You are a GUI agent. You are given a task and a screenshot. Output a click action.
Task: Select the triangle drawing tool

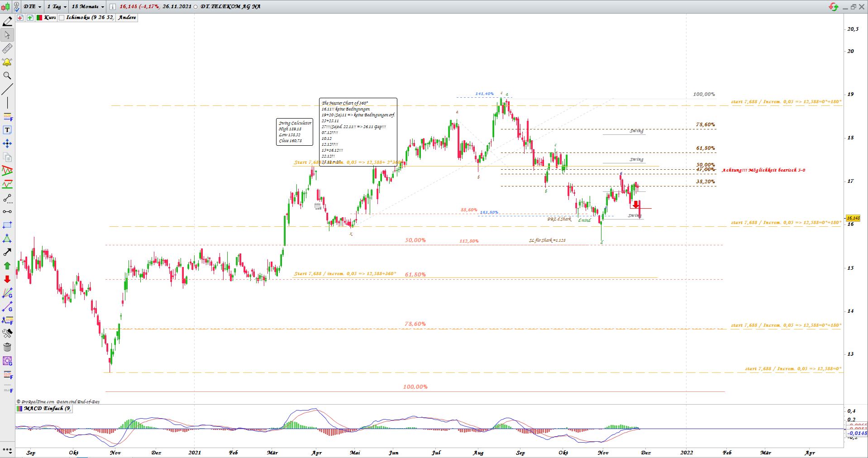(7, 239)
